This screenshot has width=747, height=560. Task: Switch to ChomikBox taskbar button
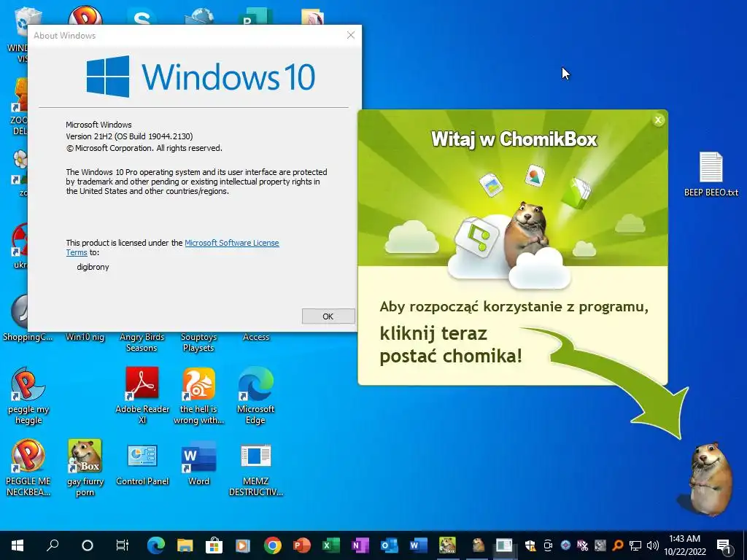click(x=447, y=545)
